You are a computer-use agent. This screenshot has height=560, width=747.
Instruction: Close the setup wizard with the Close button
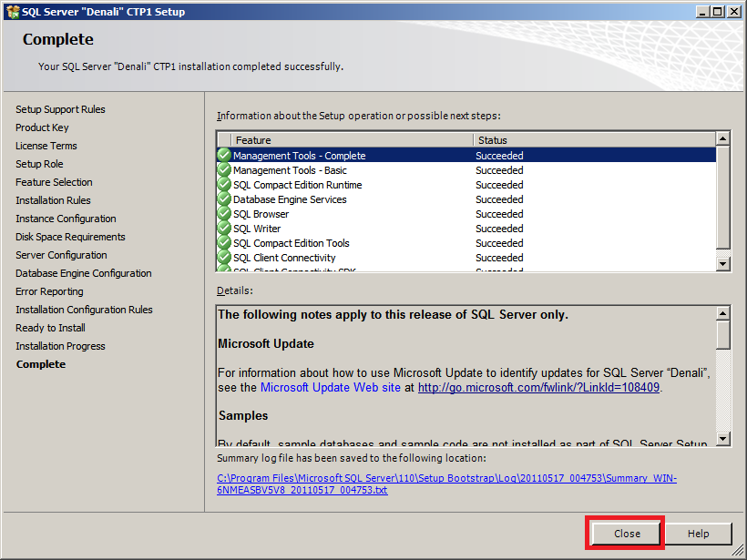[x=626, y=534]
